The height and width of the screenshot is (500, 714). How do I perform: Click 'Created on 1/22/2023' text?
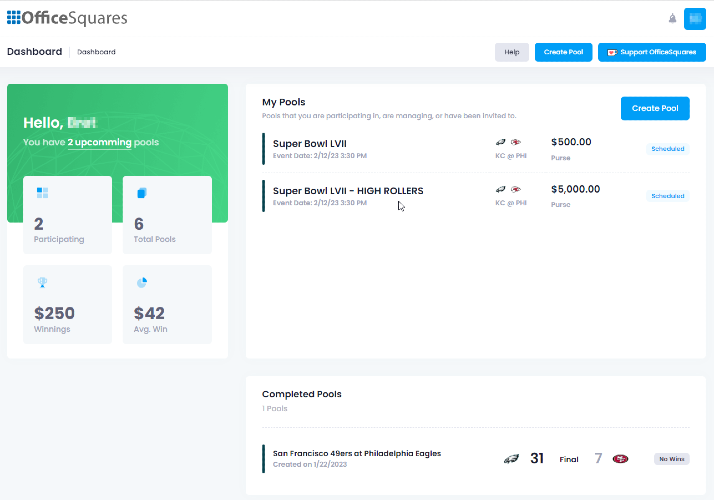tap(310, 464)
